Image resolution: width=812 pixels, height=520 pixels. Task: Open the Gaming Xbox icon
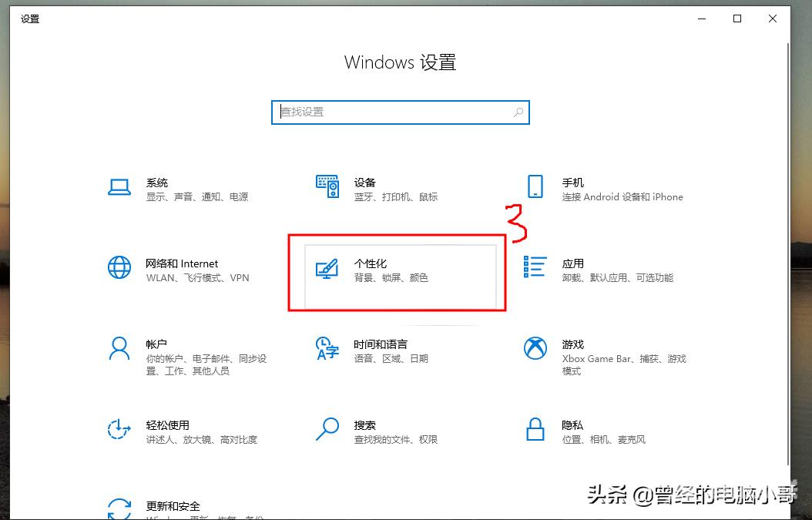tap(535, 349)
